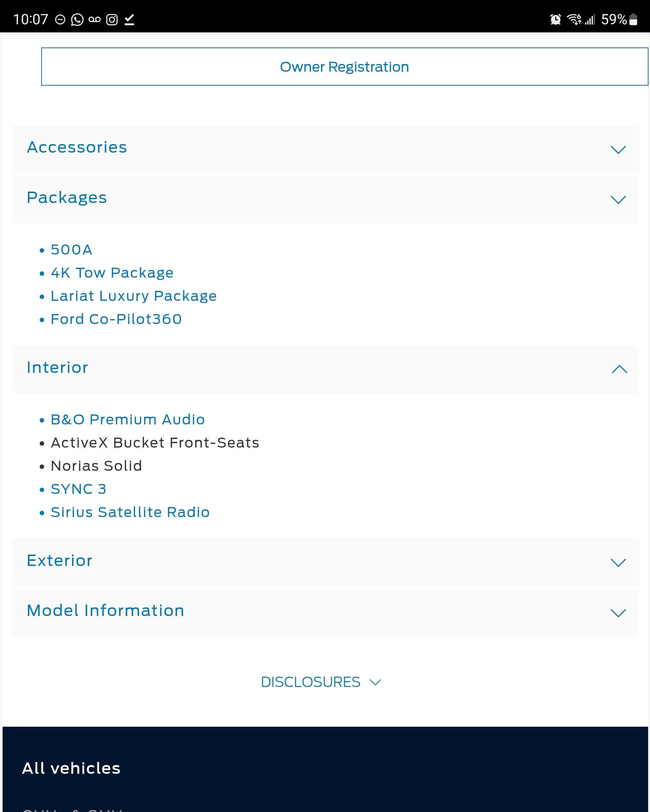The height and width of the screenshot is (812, 650).
Task: Tap the alarm clock status icon
Action: click(556, 19)
